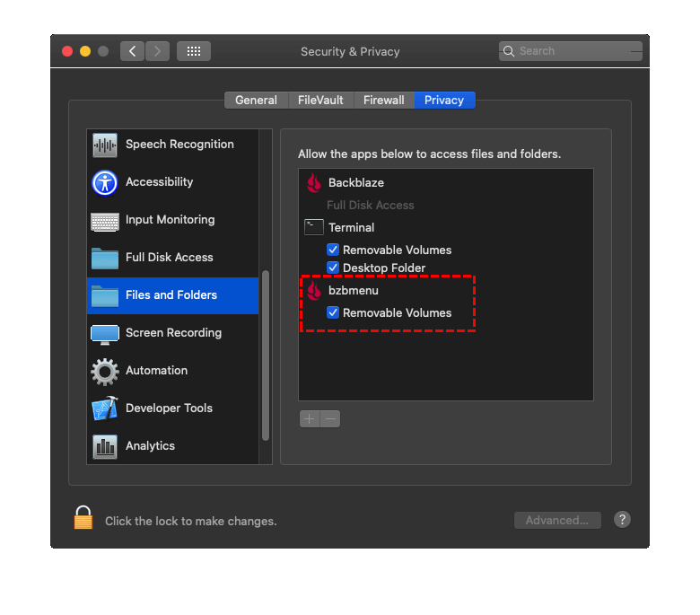Focus the Search field

click(x=571, y=51)
